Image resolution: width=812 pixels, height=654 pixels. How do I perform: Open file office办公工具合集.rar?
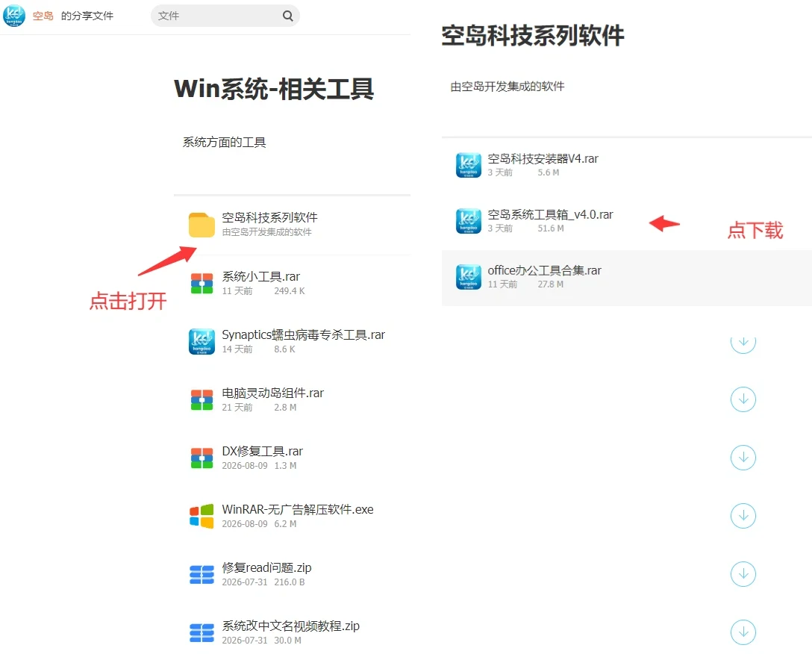544,271
